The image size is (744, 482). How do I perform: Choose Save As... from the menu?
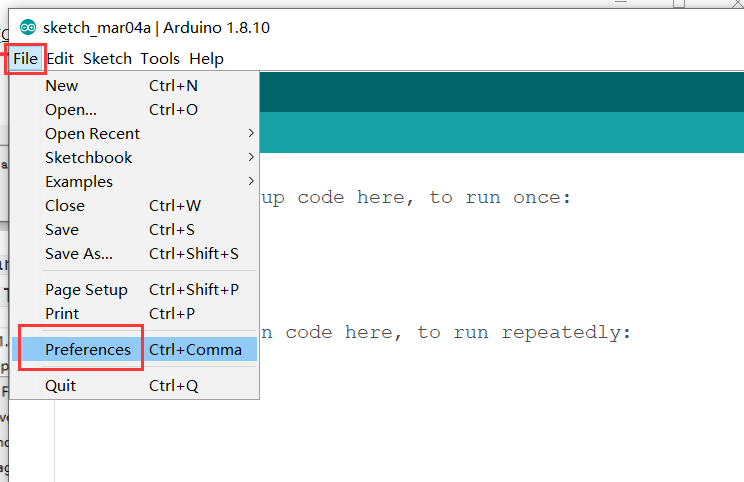click(79, 254)
